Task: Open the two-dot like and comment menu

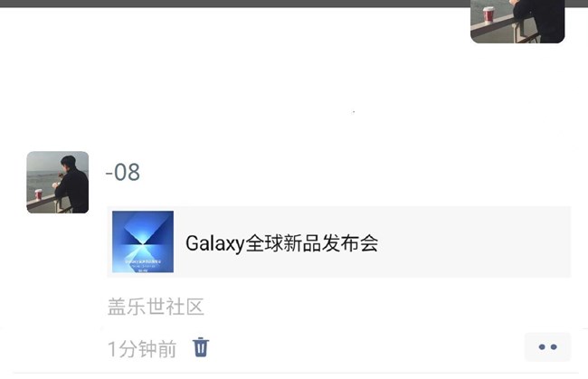Action: tap(547, 347)
